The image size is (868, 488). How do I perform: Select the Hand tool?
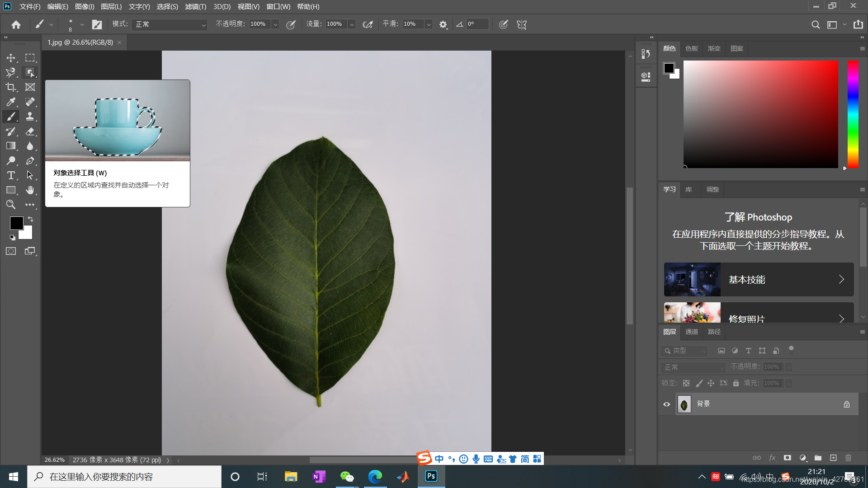[x=30, y=190]
